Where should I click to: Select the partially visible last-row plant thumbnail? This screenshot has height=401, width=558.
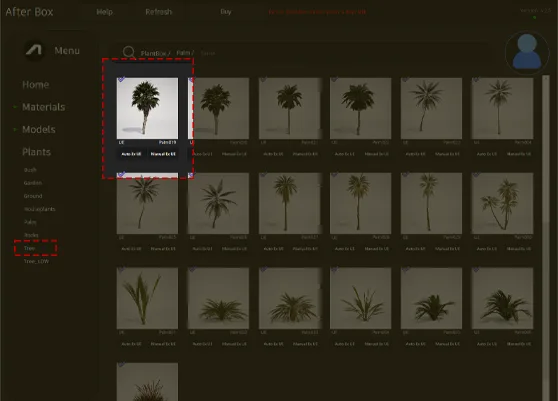pos(147,382)
